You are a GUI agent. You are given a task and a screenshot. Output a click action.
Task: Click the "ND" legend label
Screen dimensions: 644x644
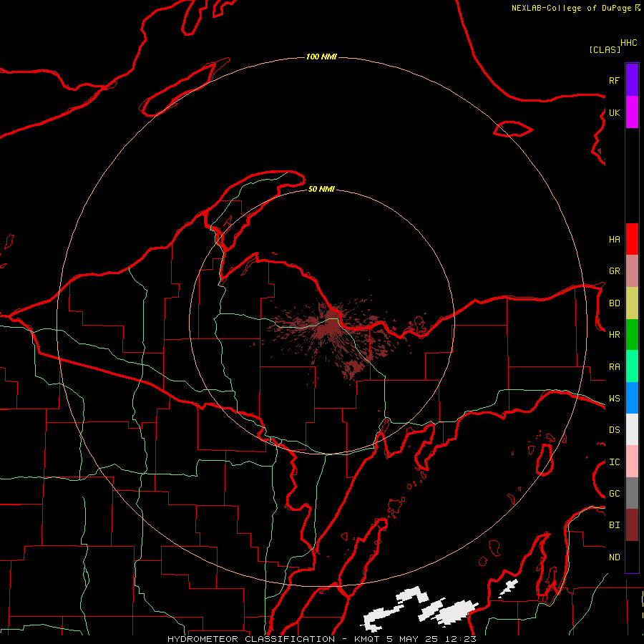[614, 557]
